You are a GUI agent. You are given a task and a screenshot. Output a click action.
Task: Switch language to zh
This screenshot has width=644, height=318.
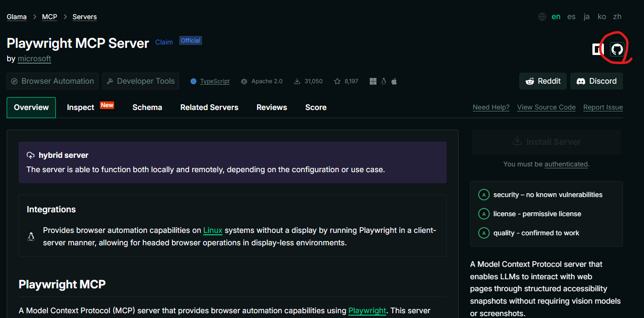[x=617, y=17]
